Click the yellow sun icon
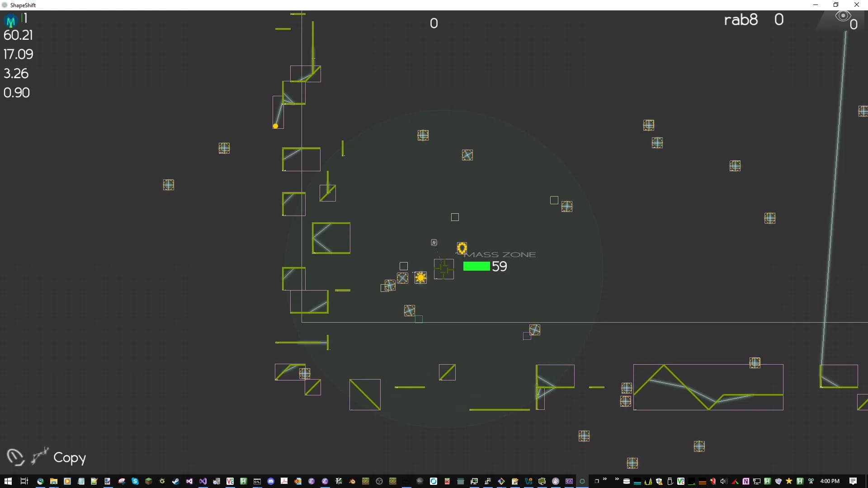Screen dimensions: 868x488 click(x=420, y=277)
